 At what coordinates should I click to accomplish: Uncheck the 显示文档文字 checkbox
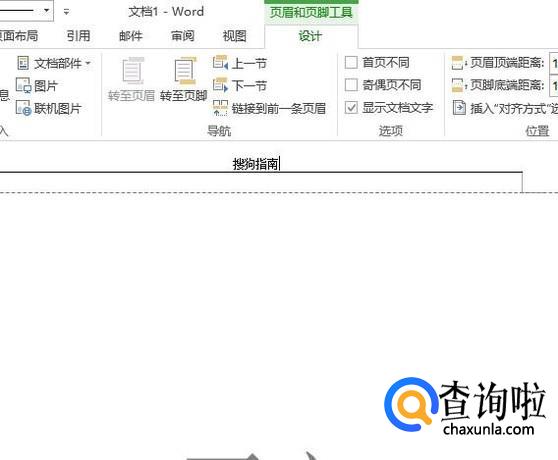(x=351, y=107)
